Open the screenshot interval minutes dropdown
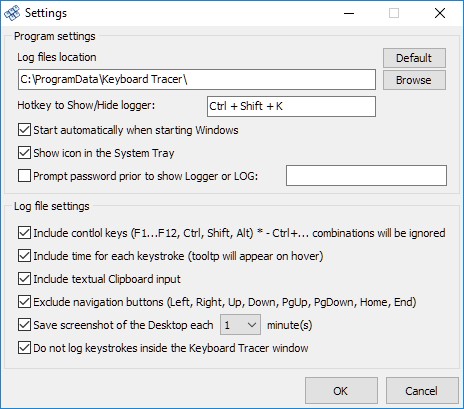The height and width of the screenshot is (409, 464). click(x=240, y=325)
